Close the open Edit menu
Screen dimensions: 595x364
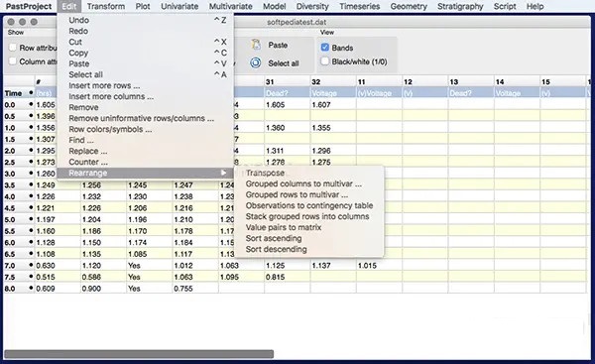(69, 7)
